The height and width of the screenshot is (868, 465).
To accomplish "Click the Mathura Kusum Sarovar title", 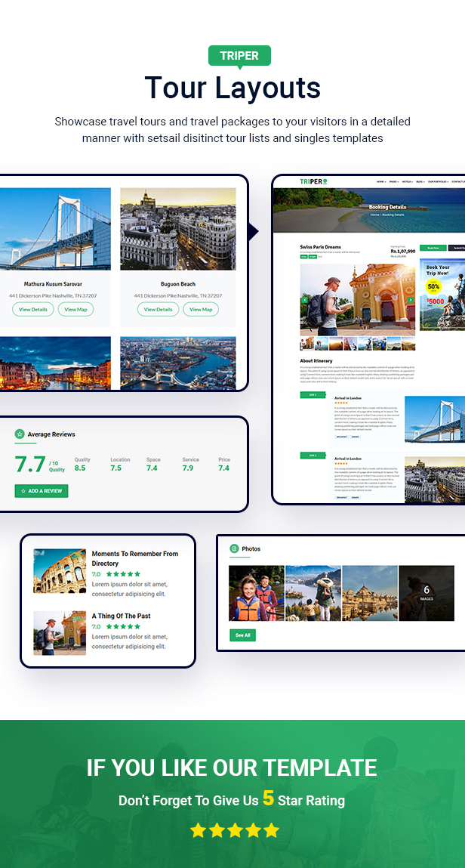I will (x=53, y=284).
